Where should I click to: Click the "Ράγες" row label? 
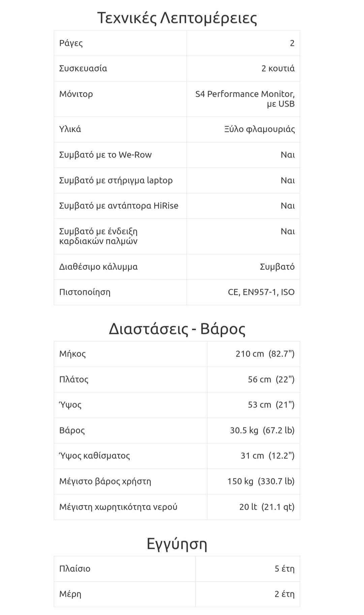pyautogui.click(x=71, y=43)
